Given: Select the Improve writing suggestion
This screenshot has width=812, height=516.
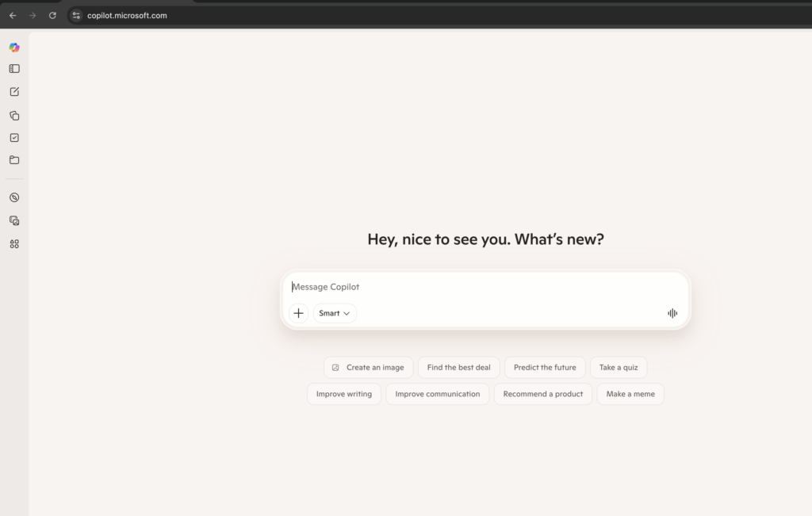Looking at the screenshot, I should 344,394.
